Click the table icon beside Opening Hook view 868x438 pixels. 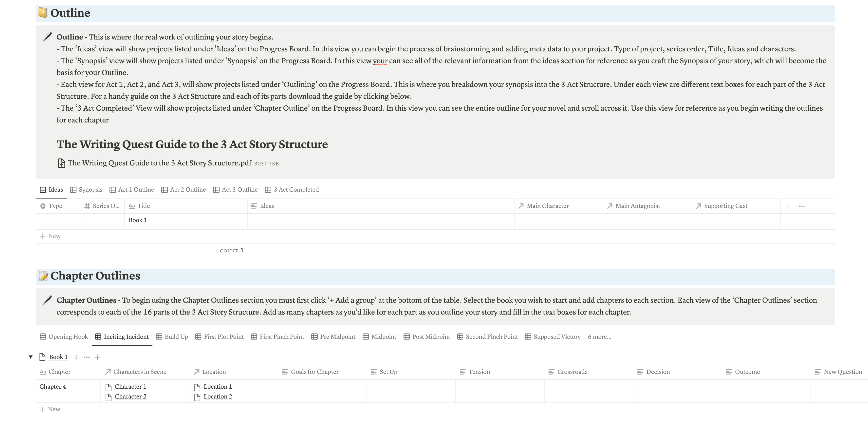click(43, 336)
